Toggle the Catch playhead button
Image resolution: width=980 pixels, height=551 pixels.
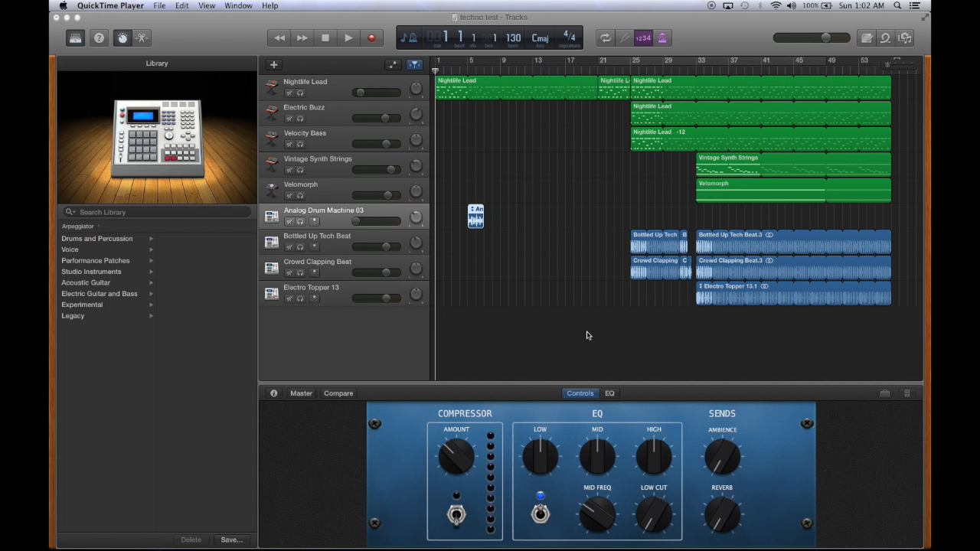(x=414, y=65)
